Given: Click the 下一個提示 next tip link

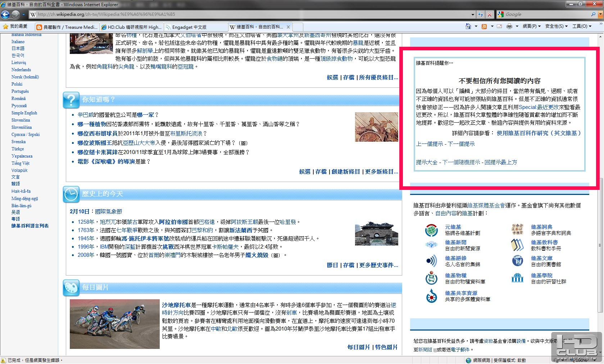Looking at the screenshot, I should (x=461, y=144).
